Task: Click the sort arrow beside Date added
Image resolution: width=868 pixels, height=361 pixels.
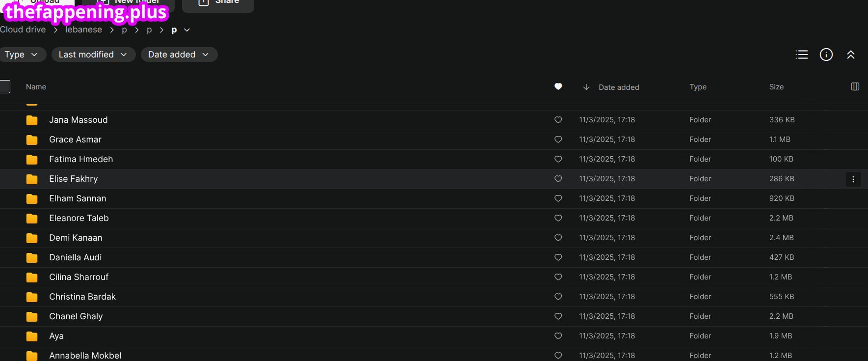Action: tap(586, 87)
